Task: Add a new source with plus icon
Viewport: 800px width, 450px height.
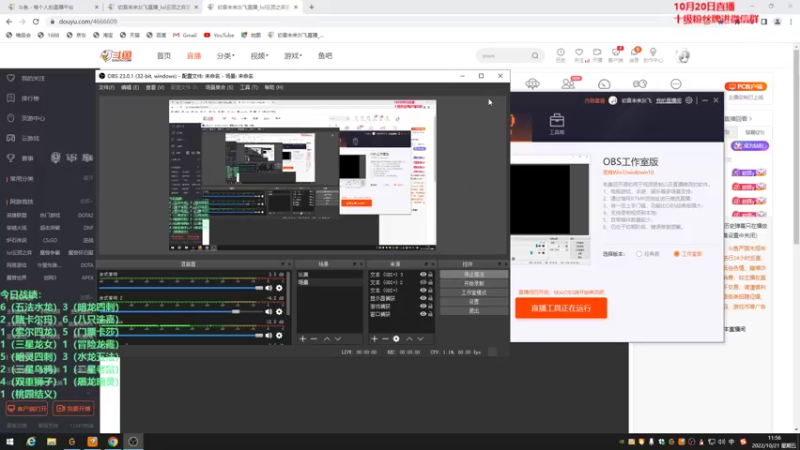Action: pos(374,339)
